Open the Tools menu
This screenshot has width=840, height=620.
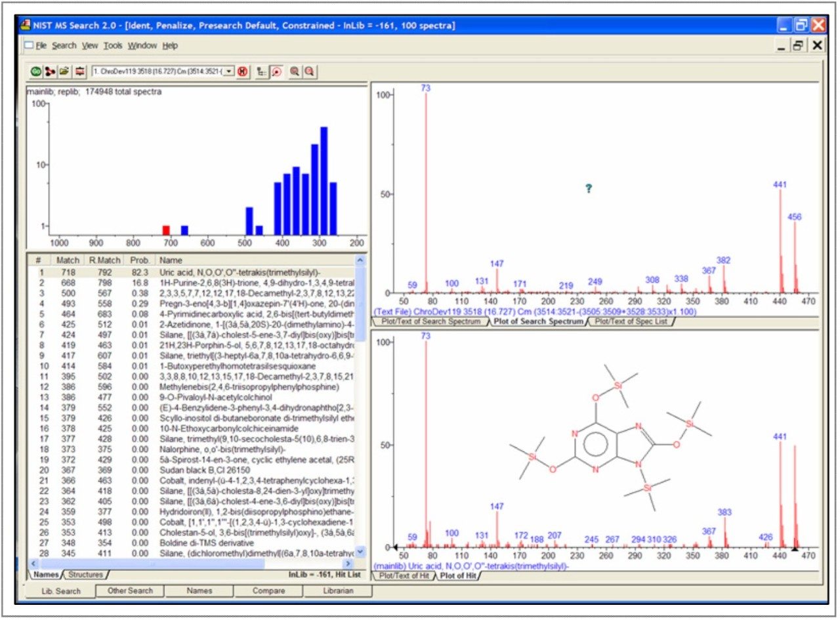(x=114, y=45)
